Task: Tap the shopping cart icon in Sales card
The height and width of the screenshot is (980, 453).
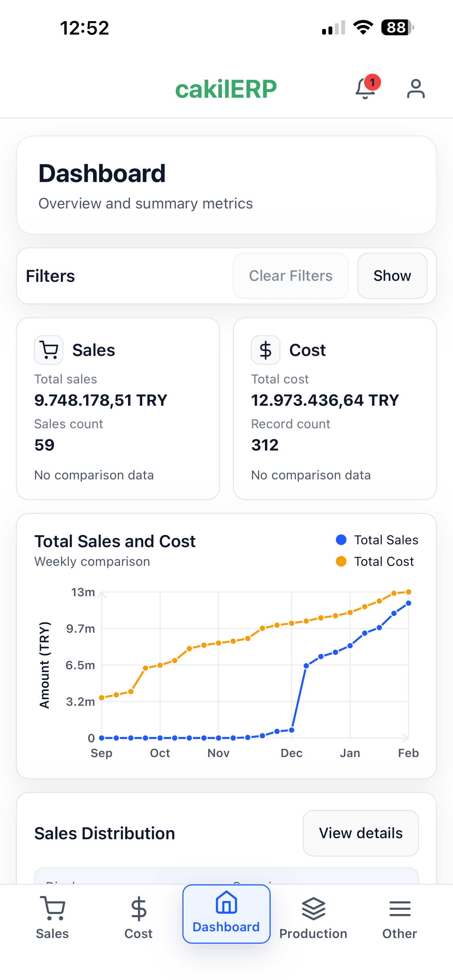Action: click(x=49, y=350)
